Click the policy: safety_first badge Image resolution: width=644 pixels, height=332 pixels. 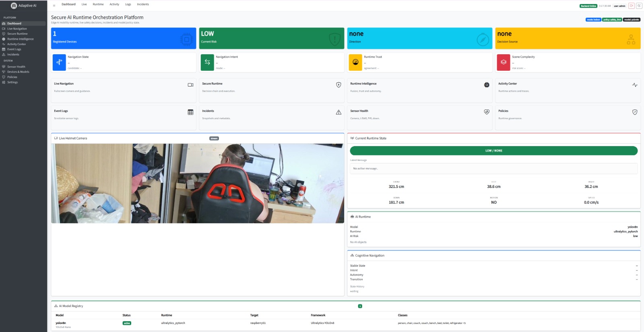[x=612, y=20]
